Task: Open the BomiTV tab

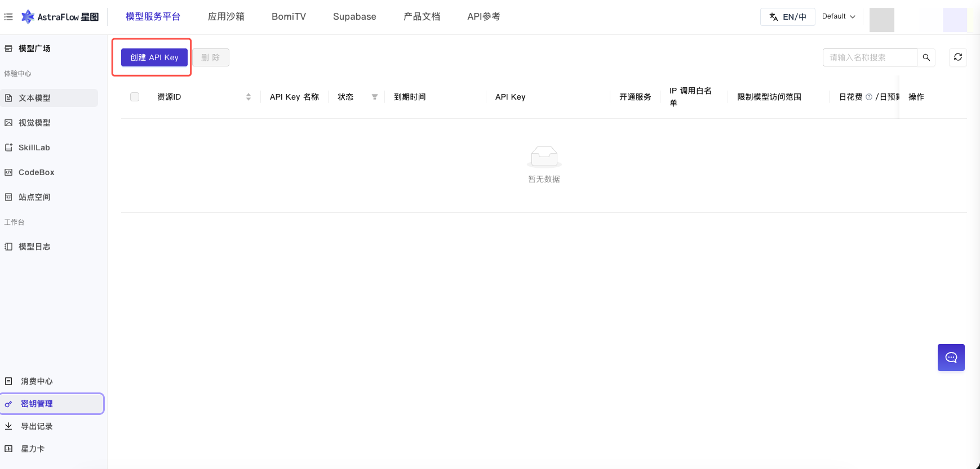Action: 289,17
